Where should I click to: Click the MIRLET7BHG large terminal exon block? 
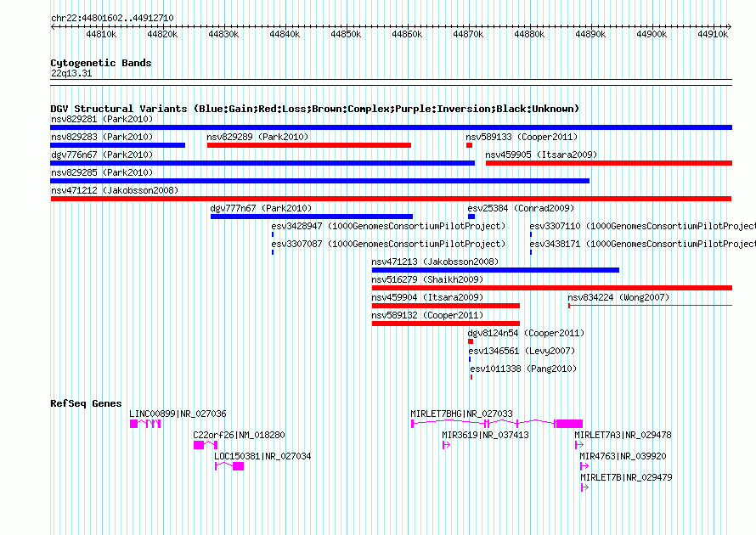[x=569, y=424]
